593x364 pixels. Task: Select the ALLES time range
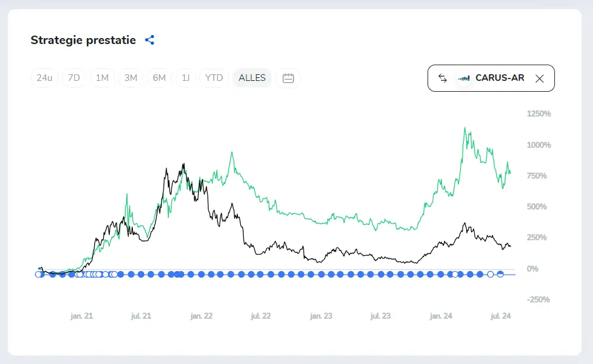252,78
